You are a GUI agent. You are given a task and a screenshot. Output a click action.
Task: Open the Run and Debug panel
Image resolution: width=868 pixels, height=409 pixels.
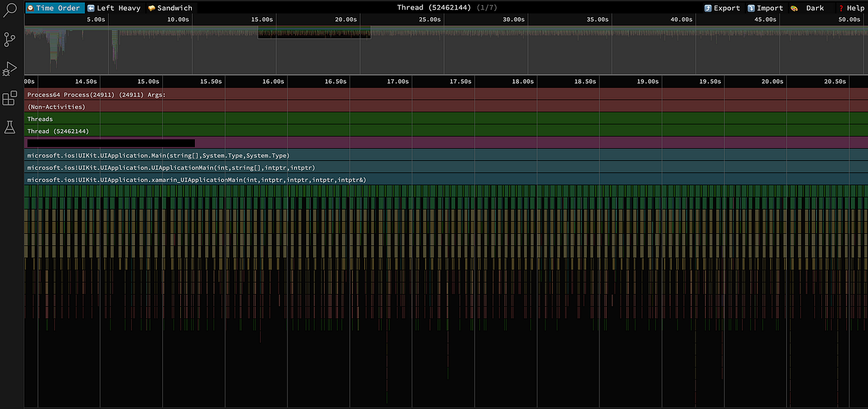(x=10, y=69)
